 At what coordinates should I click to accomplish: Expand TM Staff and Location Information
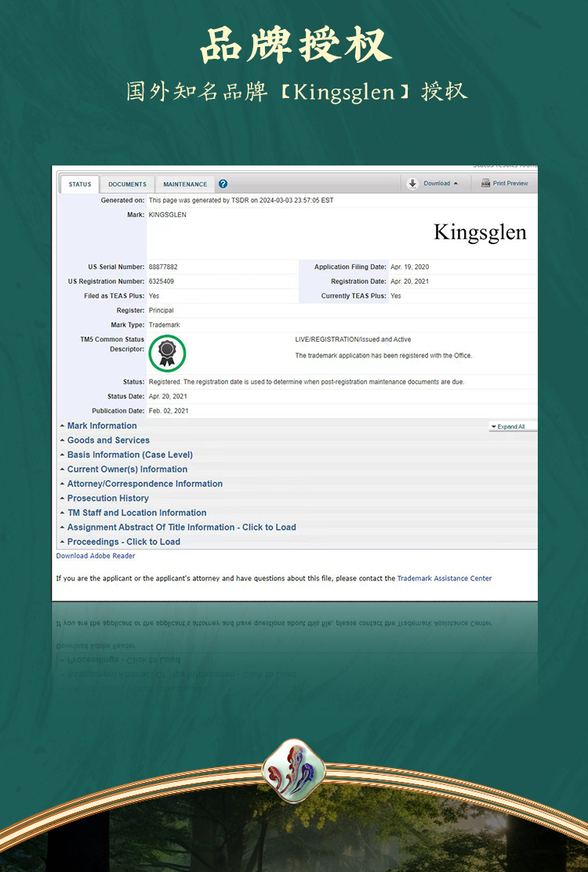[x=136, y=512]
